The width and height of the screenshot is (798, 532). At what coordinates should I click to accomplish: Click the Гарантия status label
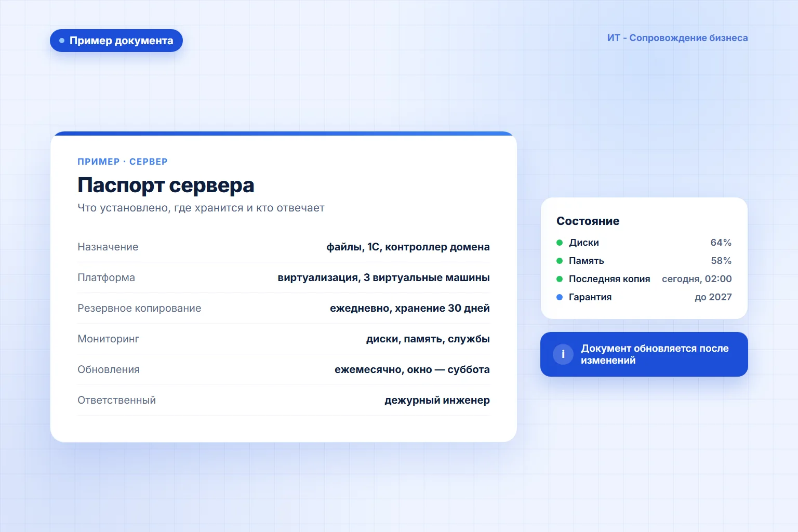(590, 297)
